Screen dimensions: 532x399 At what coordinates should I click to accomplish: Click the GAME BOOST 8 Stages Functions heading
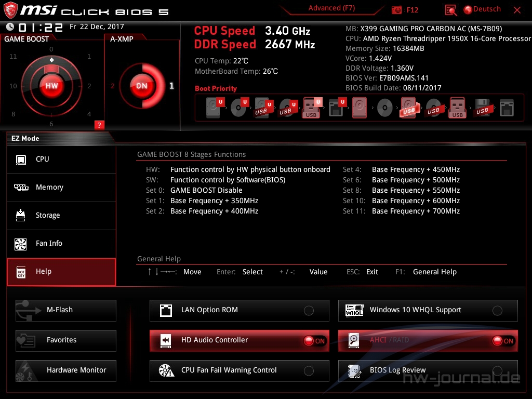click(191, 154)
